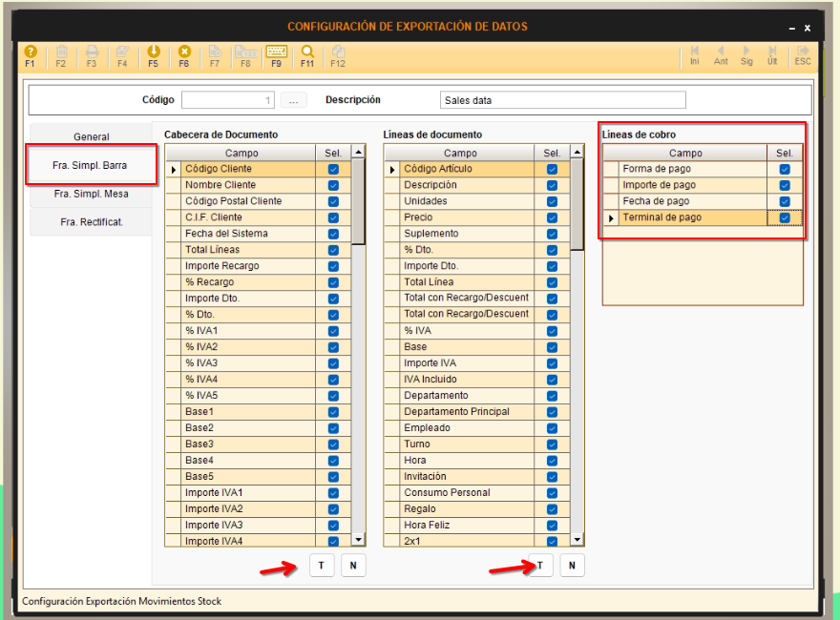The width and height of the screenshot is (840, 620).
Task: Click the ESC exit icon
Action: tap(803, 52)
